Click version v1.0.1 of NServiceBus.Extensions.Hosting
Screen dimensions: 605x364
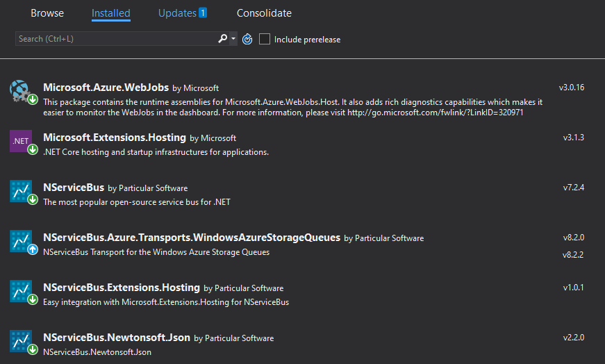(573, 288)
